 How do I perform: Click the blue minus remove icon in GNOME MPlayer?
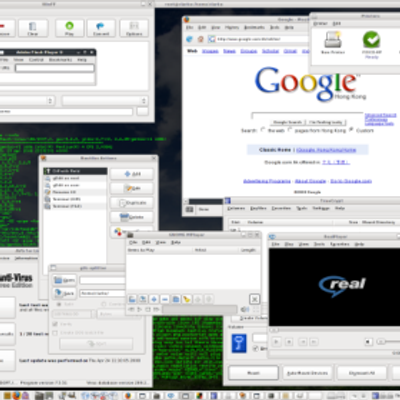coord(165,299)
